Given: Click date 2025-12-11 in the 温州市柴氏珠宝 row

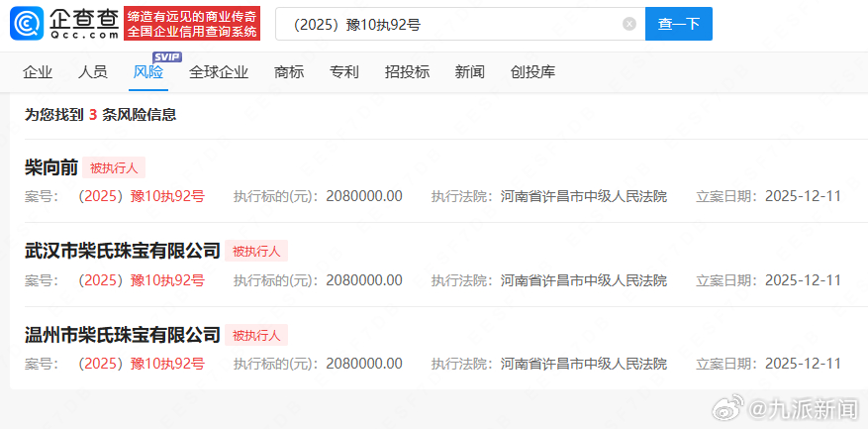Looking at the screenshot, I should pos(804,364).
